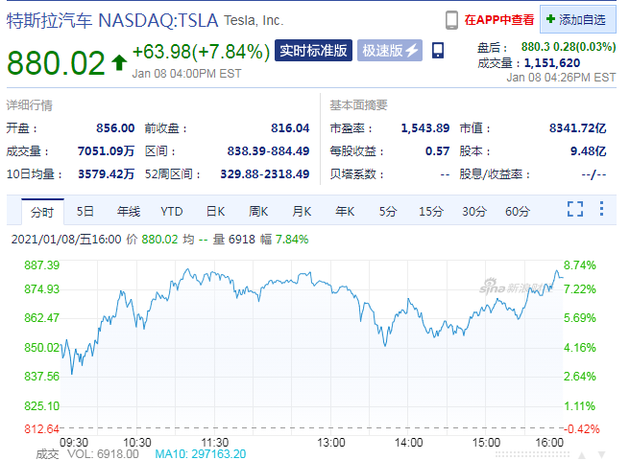This screenshot has height=460, width=630.
Task: Click the mobile device icon next to 极速版
Action: coord(438,51)
